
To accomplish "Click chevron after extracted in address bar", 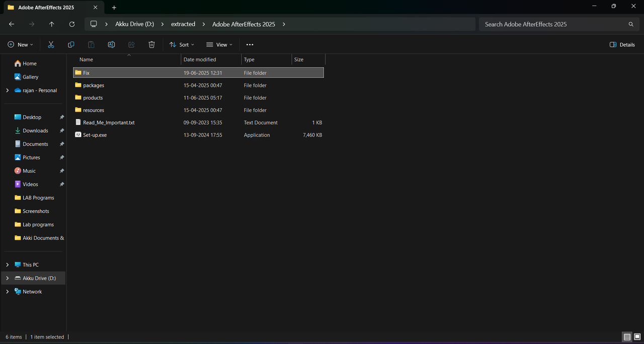I will [x=204, y=24].
